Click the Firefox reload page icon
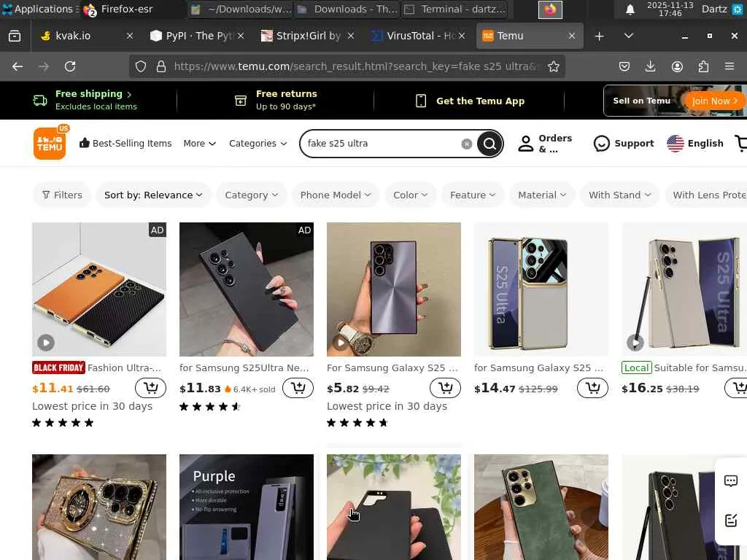747x560 pixels. [70, 66]
